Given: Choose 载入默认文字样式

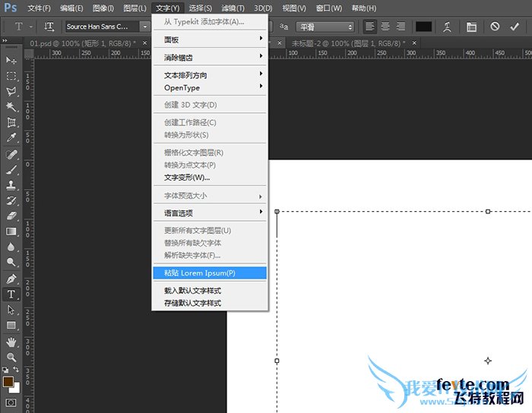Looking at the screenshot, I should coord(210,291).
